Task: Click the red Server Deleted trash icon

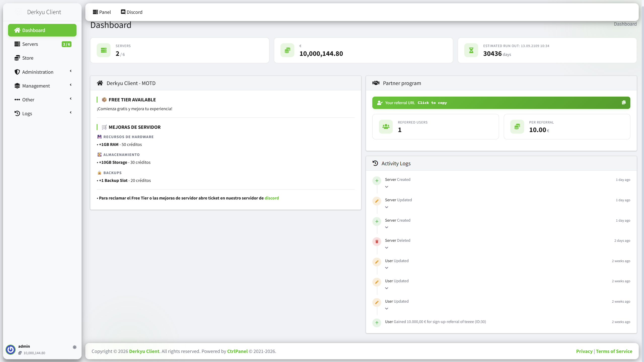Action: [x=377, y=242]
